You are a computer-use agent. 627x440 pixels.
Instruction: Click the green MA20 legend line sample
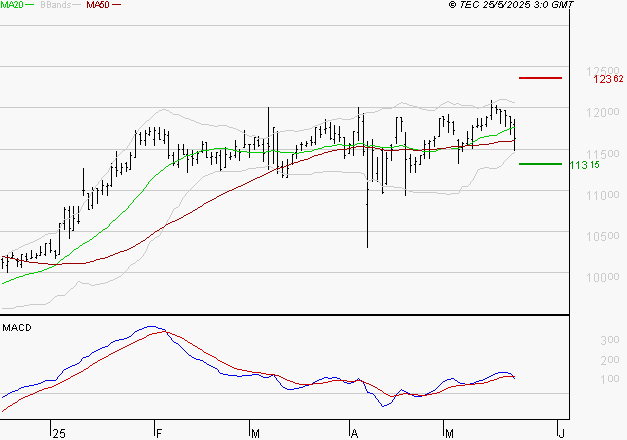pos(30,5)
